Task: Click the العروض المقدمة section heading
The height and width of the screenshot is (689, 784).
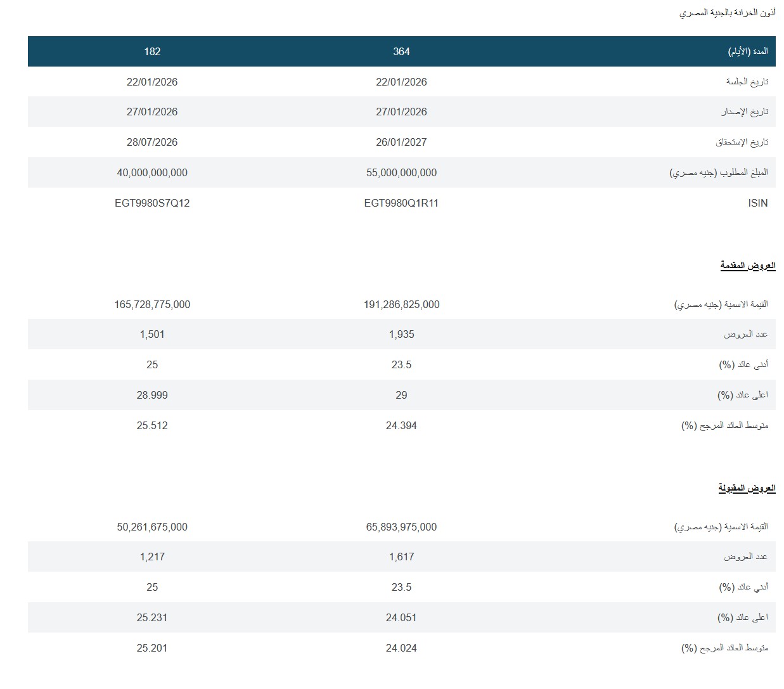Action: tap(747, 266)
